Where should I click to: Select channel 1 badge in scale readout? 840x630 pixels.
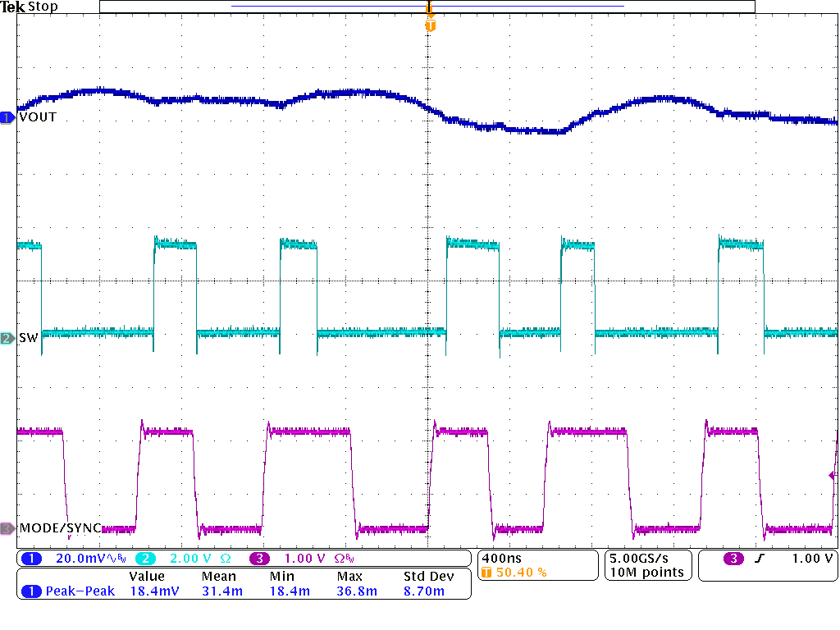coord(31,559)
